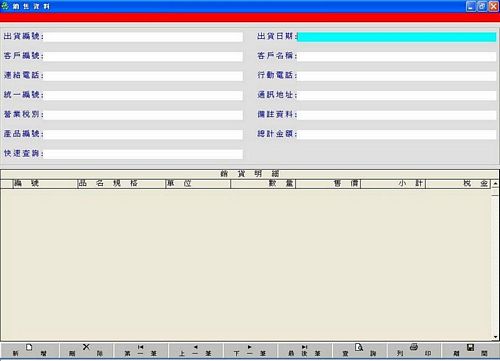The image size is (500, 361).
Task: Click into the 客戶編號 field
Action: [x=143, y=56]
